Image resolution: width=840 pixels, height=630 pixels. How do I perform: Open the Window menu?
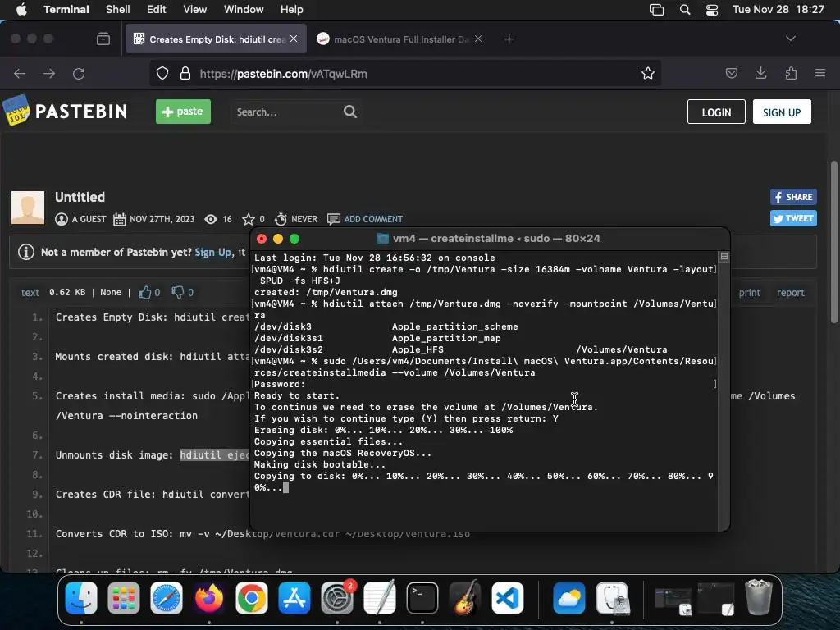[243, 9]
